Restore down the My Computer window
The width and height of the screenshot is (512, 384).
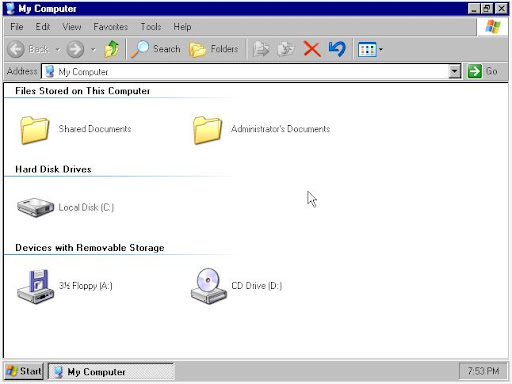pos(487,8)
